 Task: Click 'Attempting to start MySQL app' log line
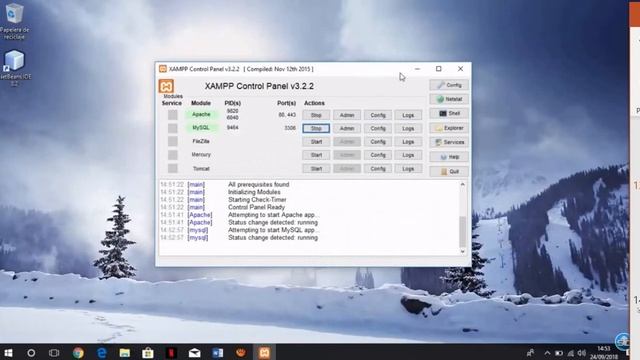(274, 230)
